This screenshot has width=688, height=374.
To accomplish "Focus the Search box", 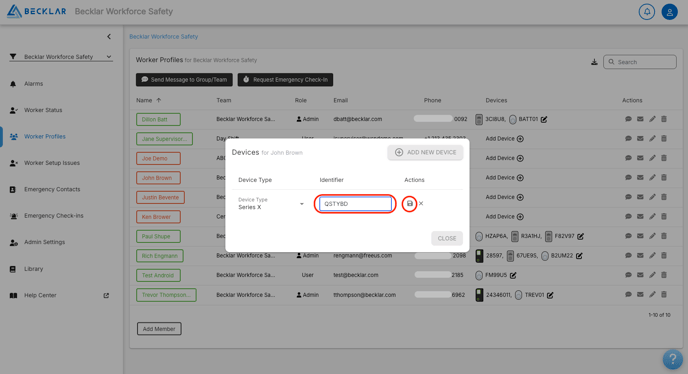I will [640, 62].
